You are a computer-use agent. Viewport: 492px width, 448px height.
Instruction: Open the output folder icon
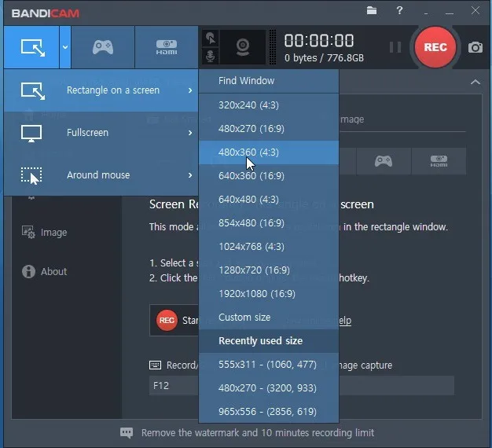[x=372, y=11]
